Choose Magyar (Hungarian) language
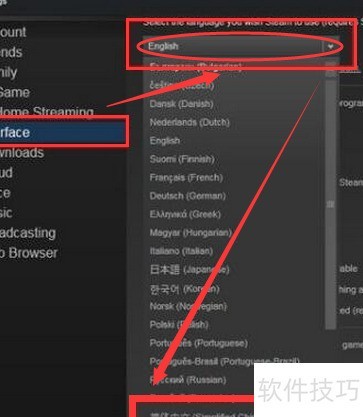The width and height of the screenshot is (363, 417). 190,232
